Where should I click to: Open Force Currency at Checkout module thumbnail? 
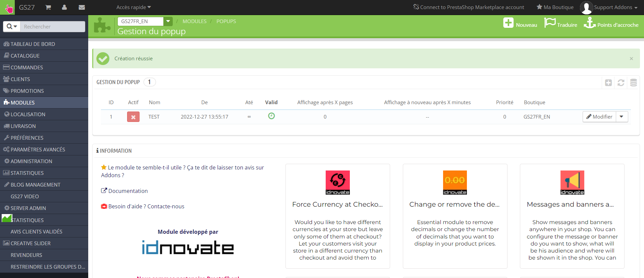(x=337, y=183)
